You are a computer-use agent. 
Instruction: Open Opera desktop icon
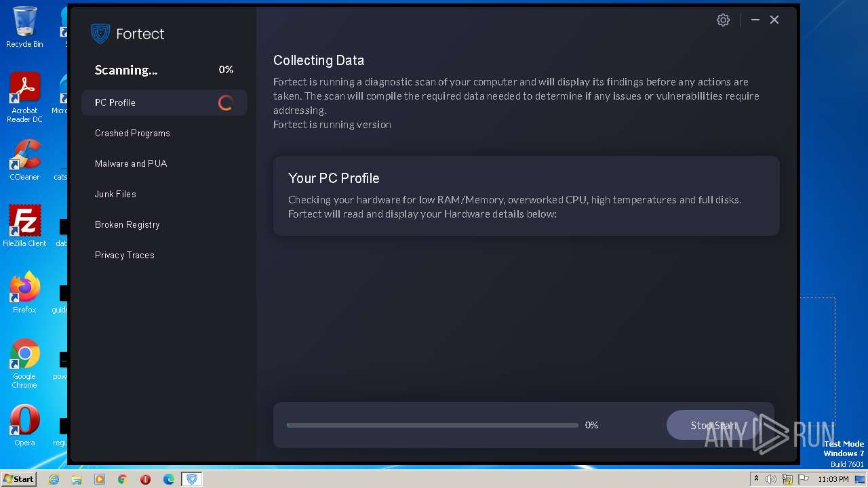coord(24,426)
